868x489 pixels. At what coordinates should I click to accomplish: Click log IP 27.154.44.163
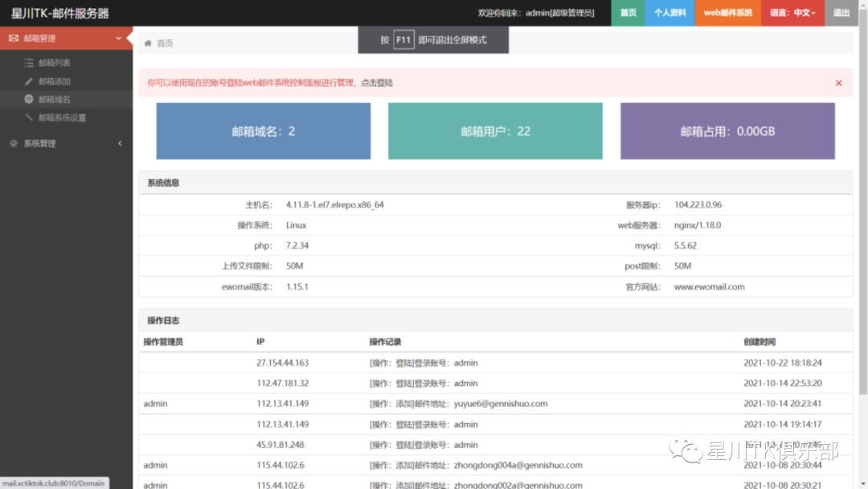(x=282, y=363)
